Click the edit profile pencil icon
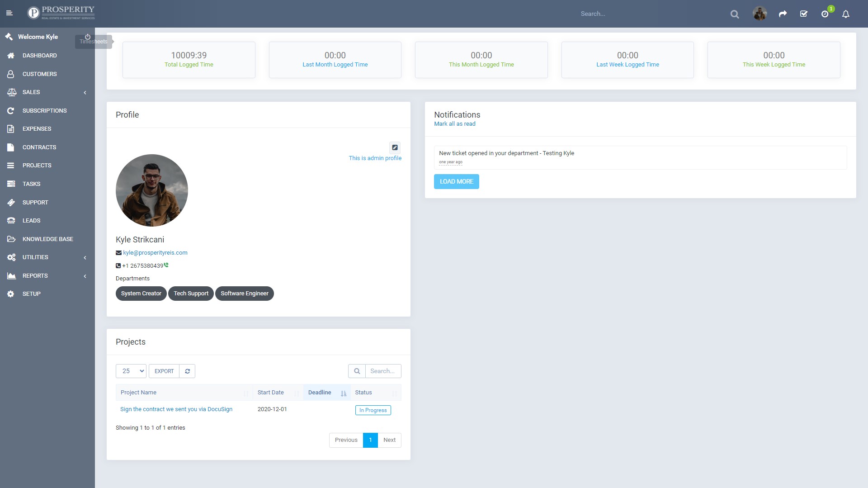This screenshot has width=868, height=488. pyautogui.click(x=395, y=147)
